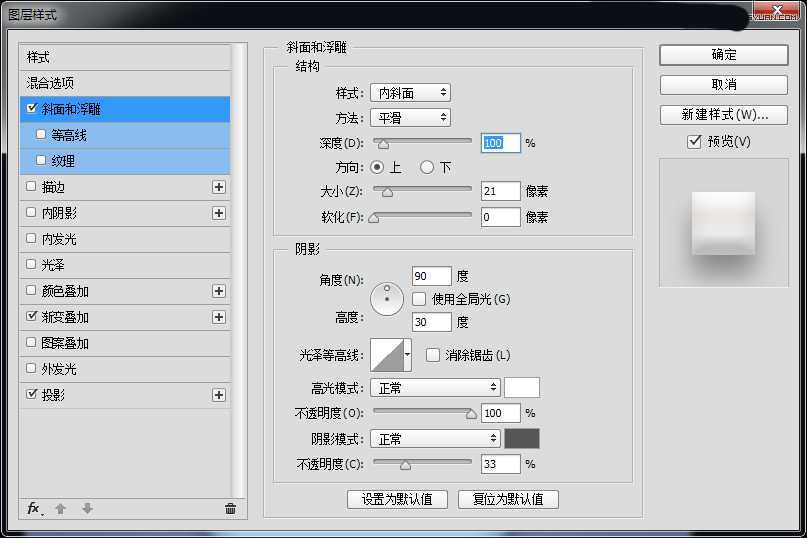Viewport: 807px width, 538px height.
Task: Select 外发光 in the styles list
Action: (x=58, y=369)
